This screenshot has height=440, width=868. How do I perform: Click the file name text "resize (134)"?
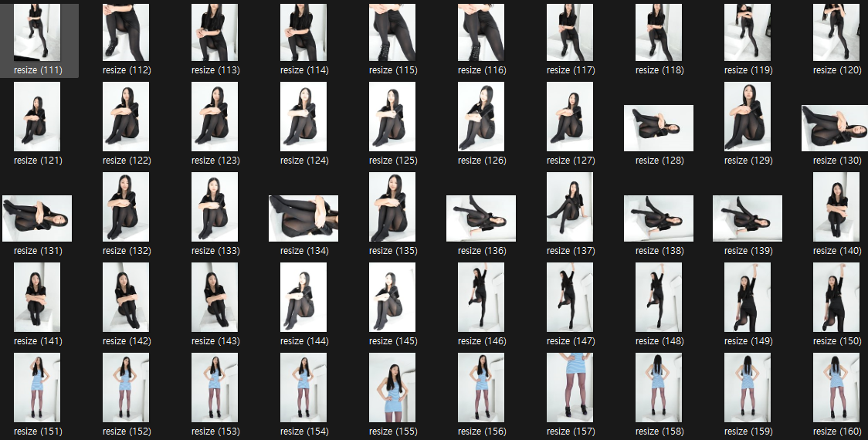click(x=304, y=251)
